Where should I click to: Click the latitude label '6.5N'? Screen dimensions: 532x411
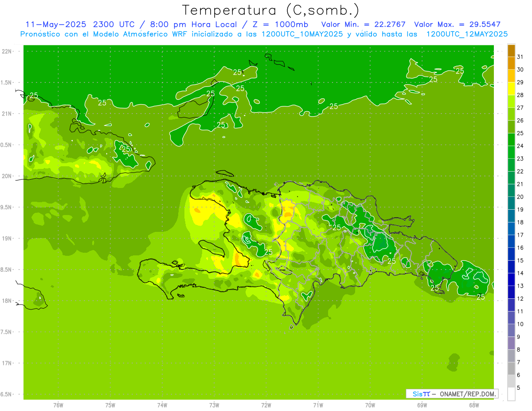(x=7, y=394)
